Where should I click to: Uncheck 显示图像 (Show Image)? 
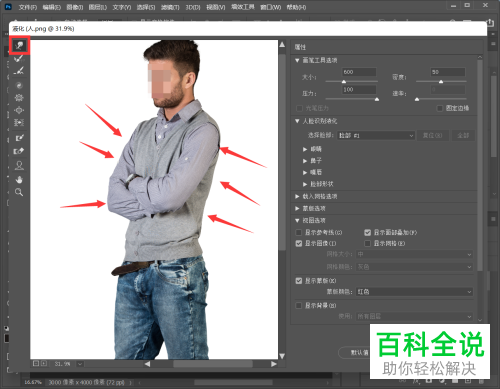[x=299, y=243]
